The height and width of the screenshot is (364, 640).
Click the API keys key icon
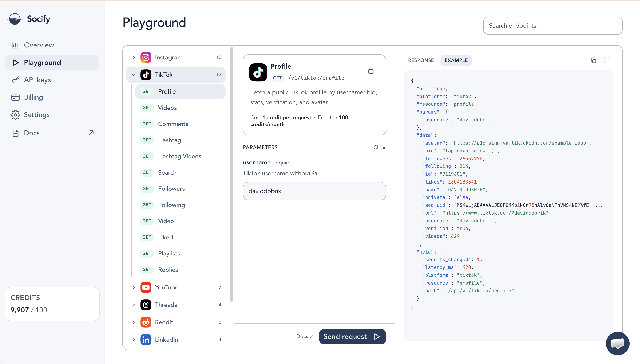coord(15,80)
